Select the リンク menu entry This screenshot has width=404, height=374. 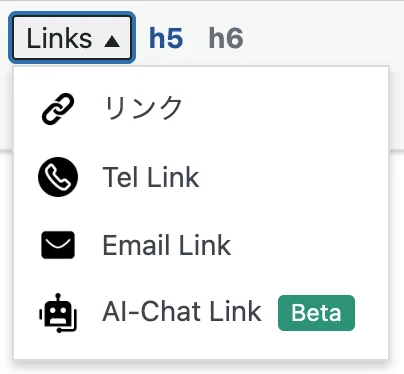tap(201, 109)
